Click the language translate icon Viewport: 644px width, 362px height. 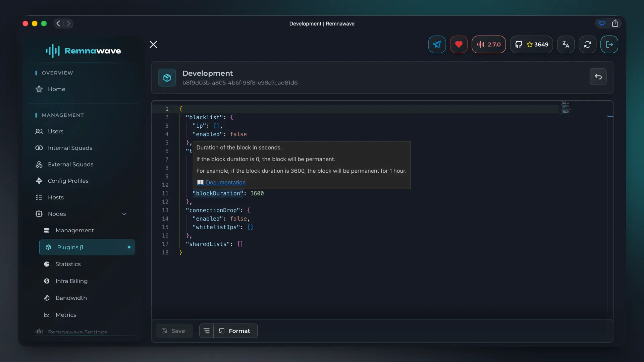click(x=566, y=44)
